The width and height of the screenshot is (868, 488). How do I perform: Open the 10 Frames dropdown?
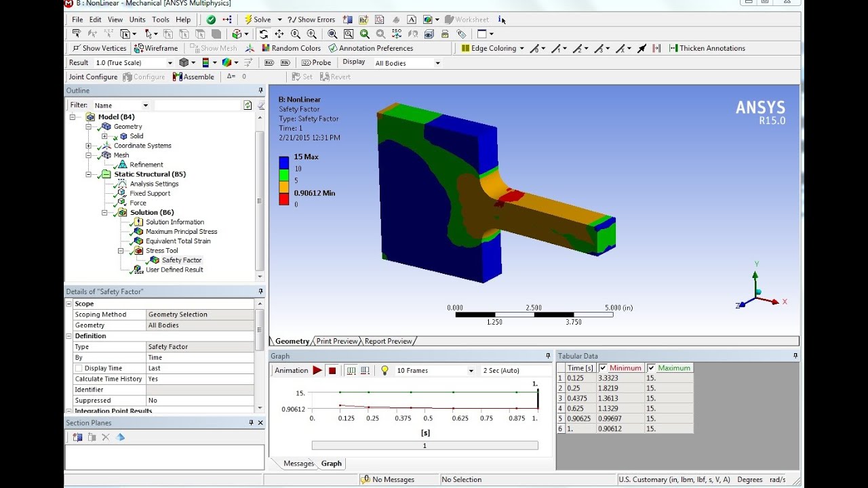click(471, 371)
